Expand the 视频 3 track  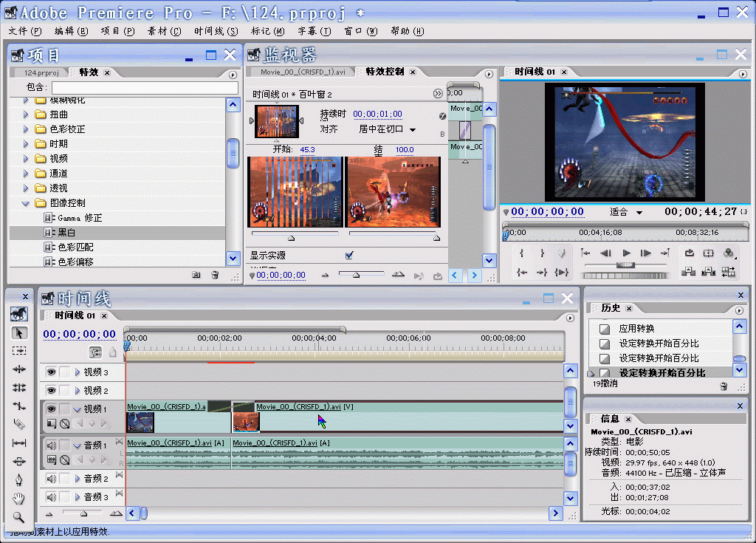coord(77,372)
